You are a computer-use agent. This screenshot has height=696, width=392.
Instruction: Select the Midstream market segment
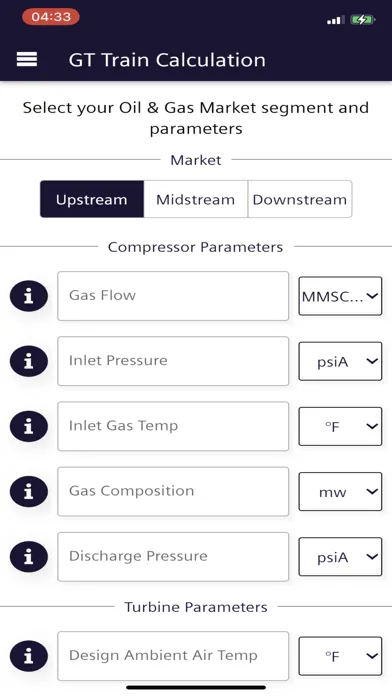tap(195, 199)
